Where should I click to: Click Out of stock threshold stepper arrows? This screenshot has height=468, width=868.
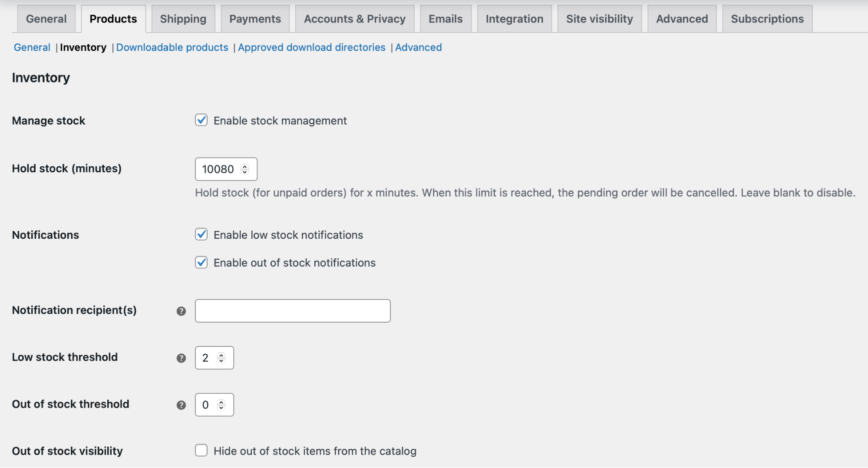coord(221,405)
